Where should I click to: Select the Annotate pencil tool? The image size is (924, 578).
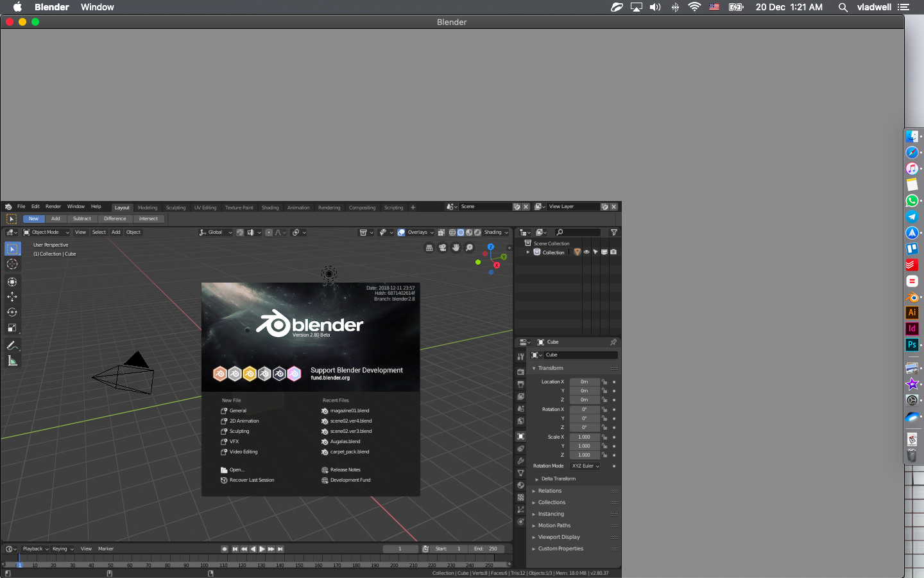(12, 346)
